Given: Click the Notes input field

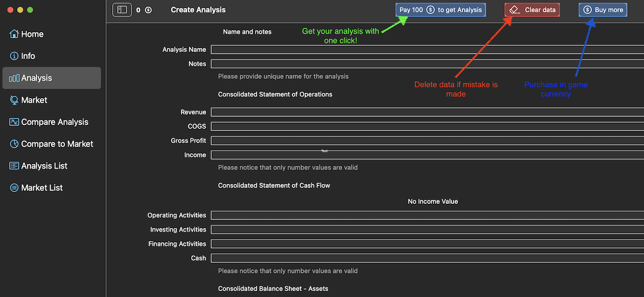Looking at the screenshot, I should click(428, 63).
